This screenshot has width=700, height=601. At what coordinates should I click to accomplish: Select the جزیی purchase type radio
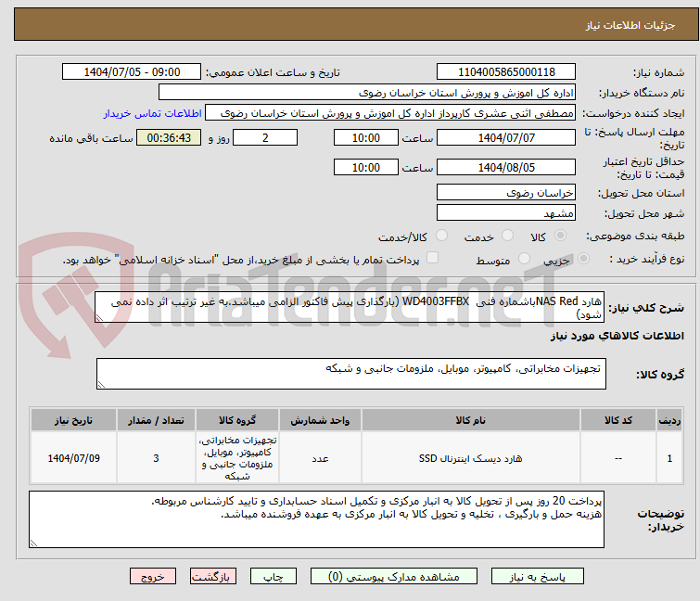583,259
